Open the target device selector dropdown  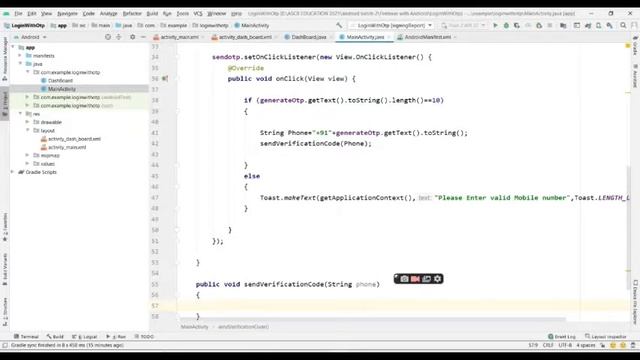pos(464,25)
